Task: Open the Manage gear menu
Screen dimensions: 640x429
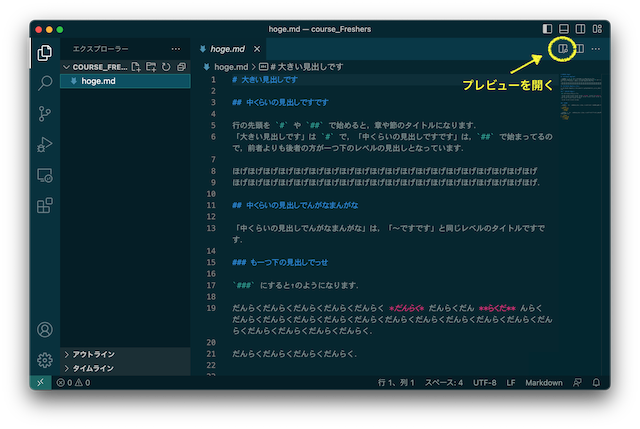Action: tap(45, 360)
